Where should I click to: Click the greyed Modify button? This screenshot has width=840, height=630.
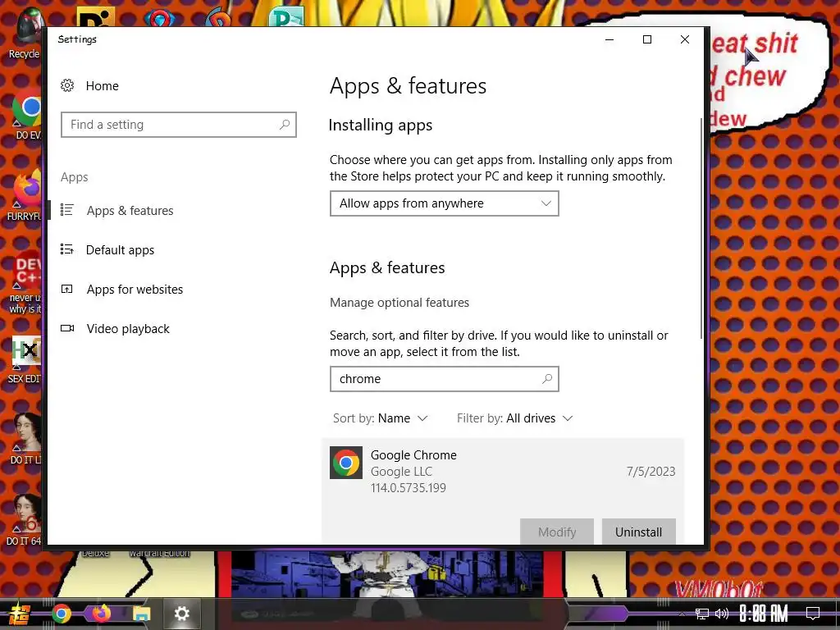tap(557, 532)
